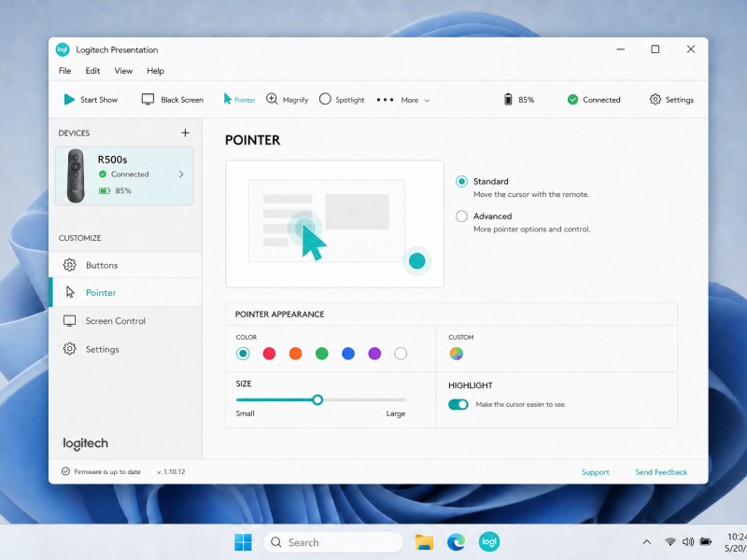This screenshot has height=560, width=747.
Task: Click the logitech logo in sidebar
Action: click(x=86, y=443)
